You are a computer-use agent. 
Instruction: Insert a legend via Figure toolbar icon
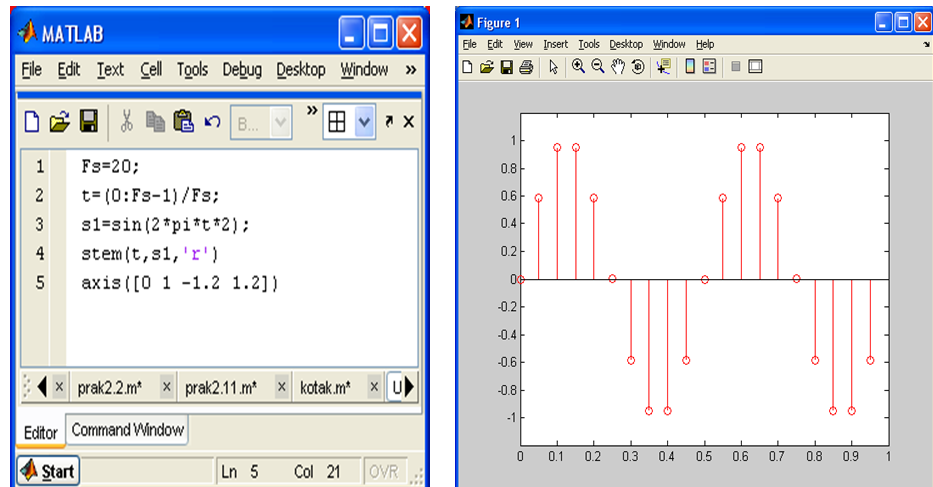point(709,66)
